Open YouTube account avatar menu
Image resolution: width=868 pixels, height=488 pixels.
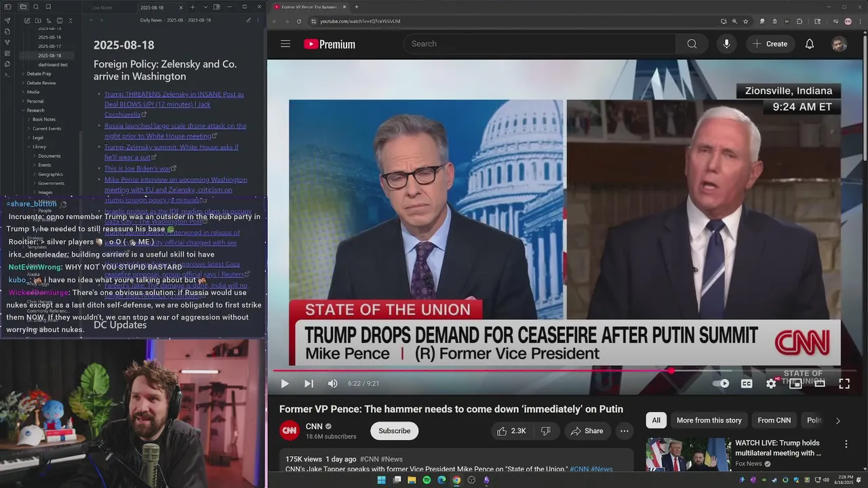(x=839, y=44)
